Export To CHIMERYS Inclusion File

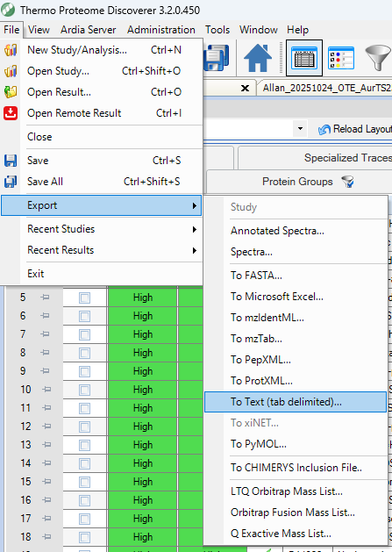[296, 468]
